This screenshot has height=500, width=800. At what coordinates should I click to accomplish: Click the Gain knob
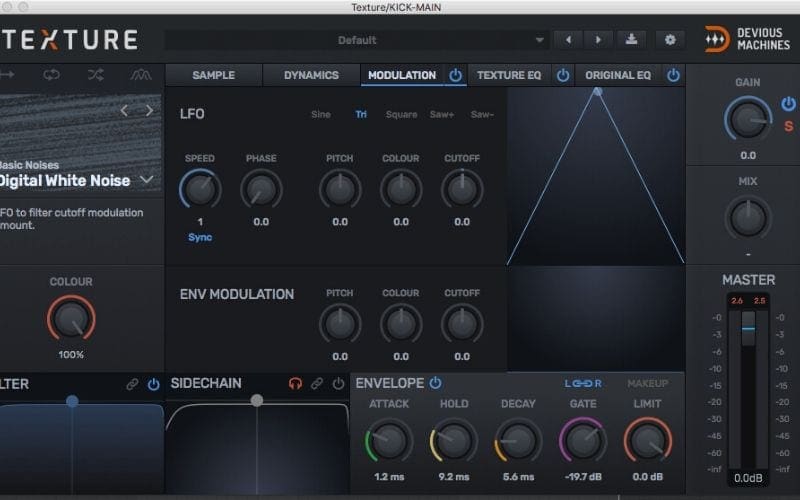748,119
